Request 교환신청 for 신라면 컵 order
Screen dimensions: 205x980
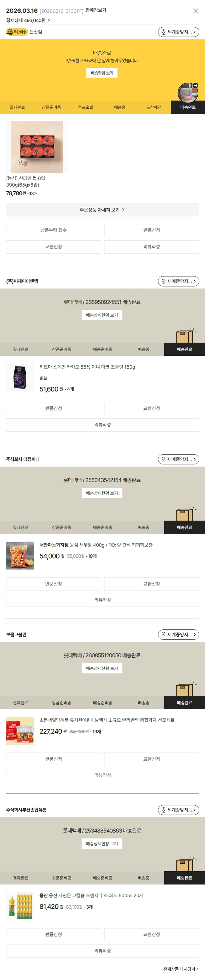coord(54,247)
